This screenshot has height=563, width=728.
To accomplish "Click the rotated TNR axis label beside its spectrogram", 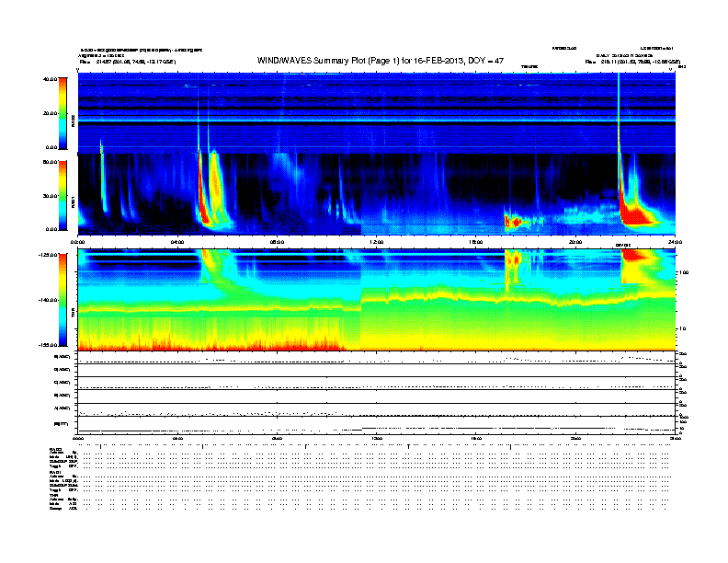I will coord(73,315).
